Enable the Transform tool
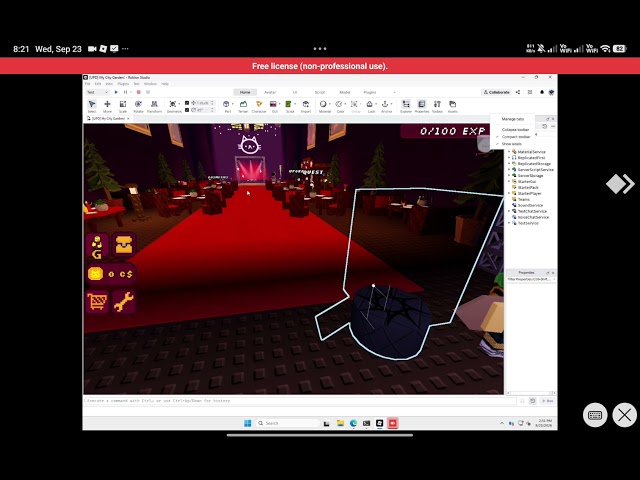The height and width of the screenshot is (480, 640). pyautogui.click(x=154, y=106)
